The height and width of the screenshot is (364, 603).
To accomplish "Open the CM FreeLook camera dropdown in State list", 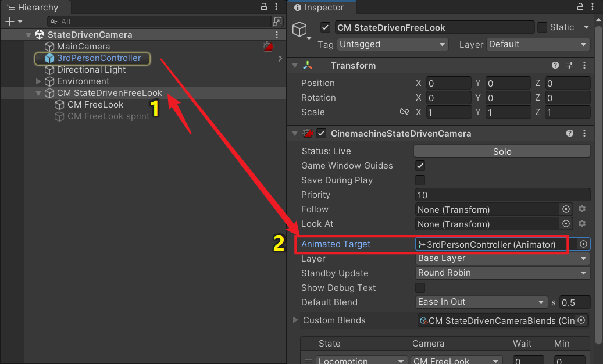I will (456, 360).
